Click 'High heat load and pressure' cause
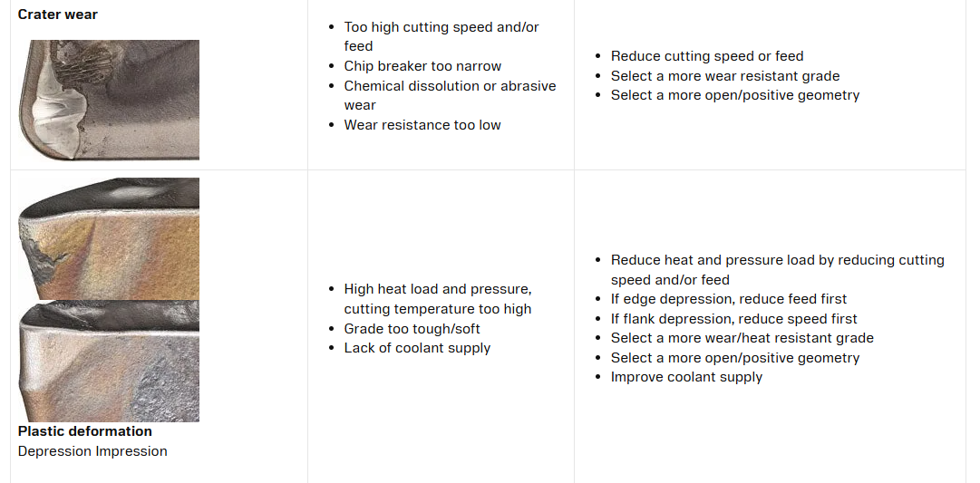The width and height of the screenshot is (980, 483). (438, 299)
